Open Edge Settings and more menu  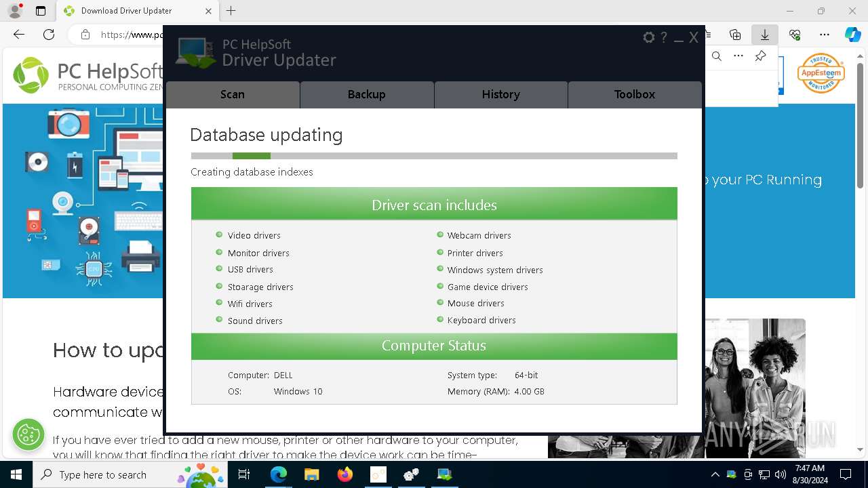pos(825,35)
